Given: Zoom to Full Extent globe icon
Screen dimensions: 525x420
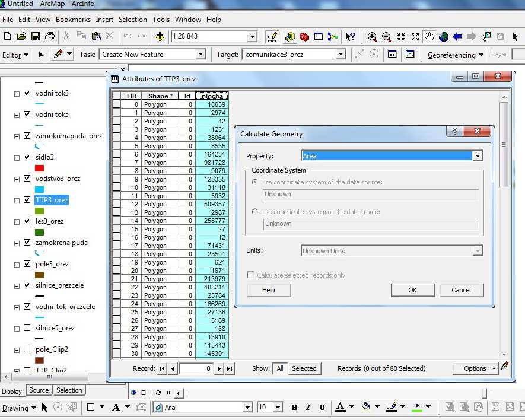Looking at the screenshot, I should point(444,36).
